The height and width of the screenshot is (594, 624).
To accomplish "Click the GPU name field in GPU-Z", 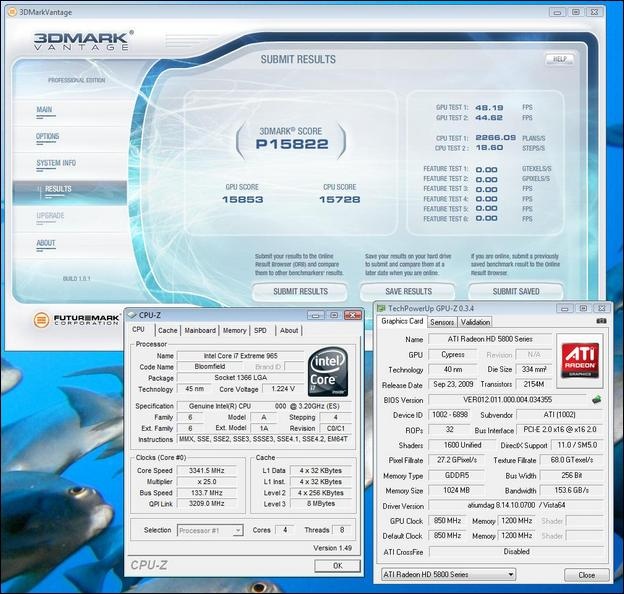I will coord(490,339).
